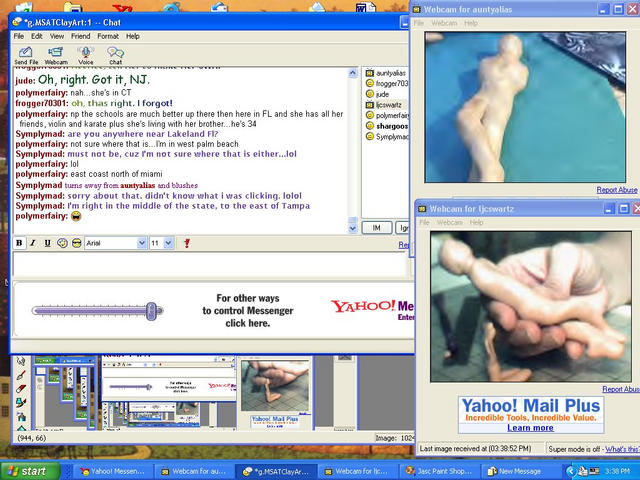This screenshot has height=480, width=640.
Task: Click the auntyalias webcam video image
Action: click(525, 107)
